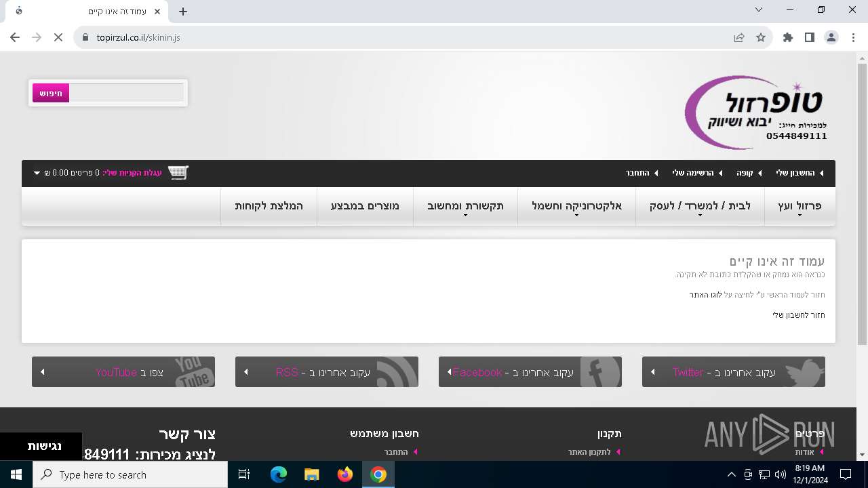Open the notification center icon
Image resolution: width=868 pixels, height=488 pixels.
click(846, 474)
